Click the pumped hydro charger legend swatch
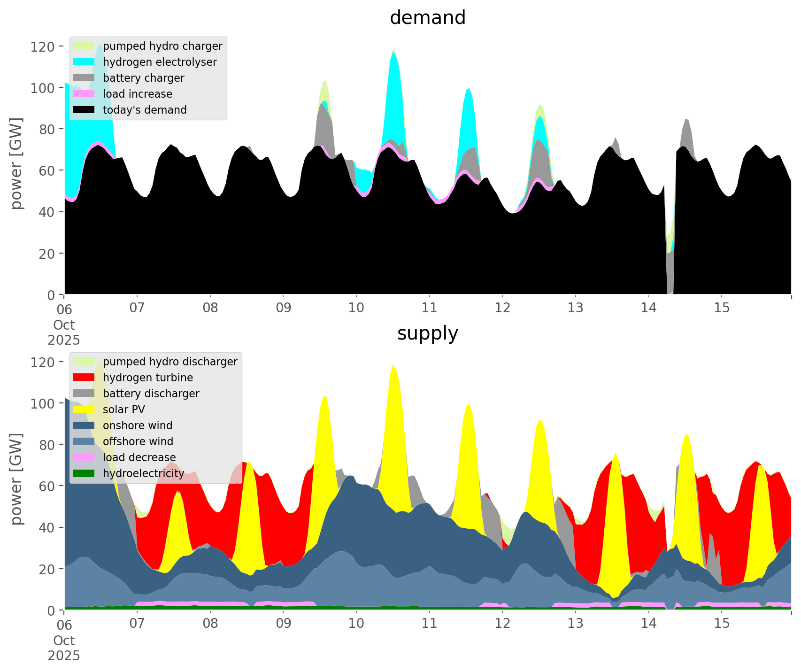This screenshot has width=801, height=672. coord(84,46)
